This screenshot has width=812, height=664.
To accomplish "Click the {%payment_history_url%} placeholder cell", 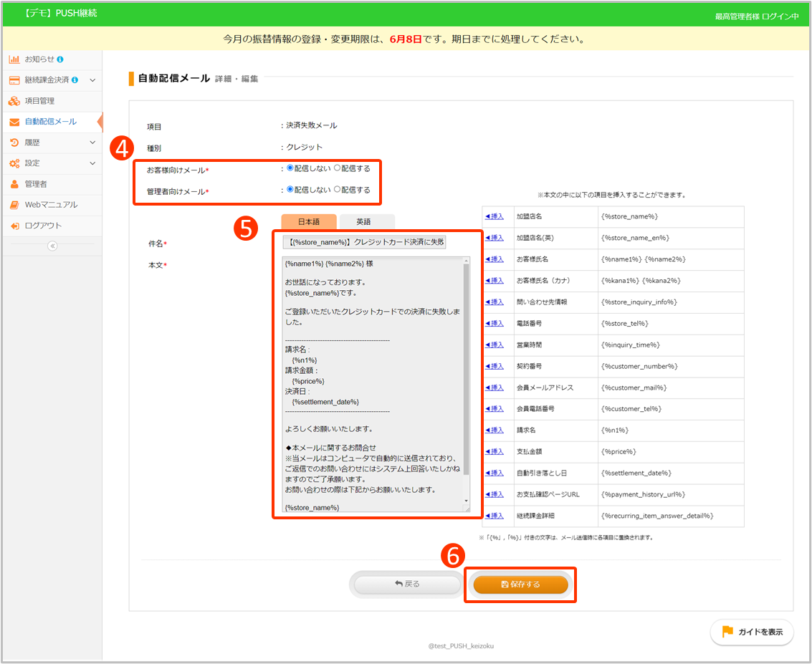I will pyautogui.click(x=671, y=494).
